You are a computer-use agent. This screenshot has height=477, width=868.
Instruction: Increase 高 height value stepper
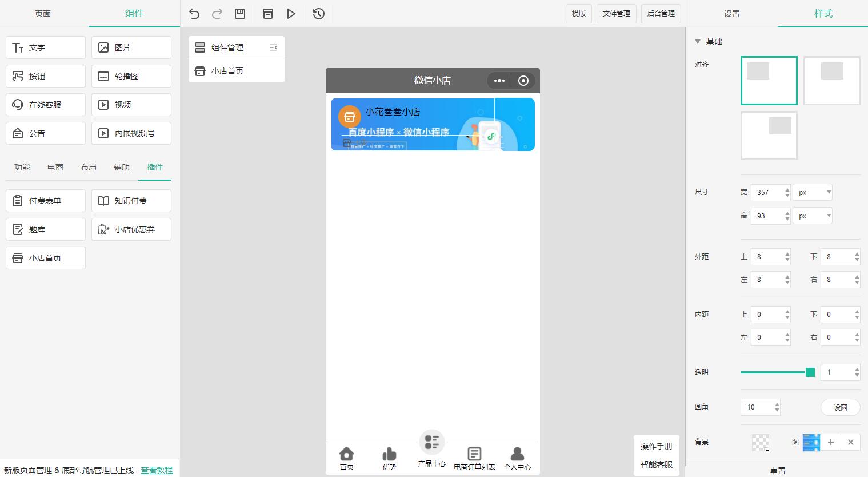click(x=787, y=213)
